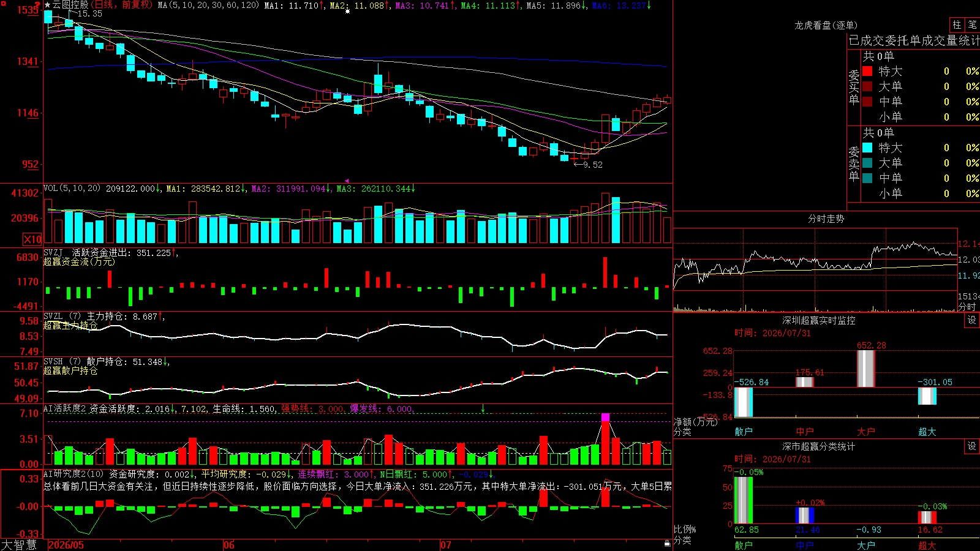Click the AI研究度2(10) indicator name

click(73, 474)
